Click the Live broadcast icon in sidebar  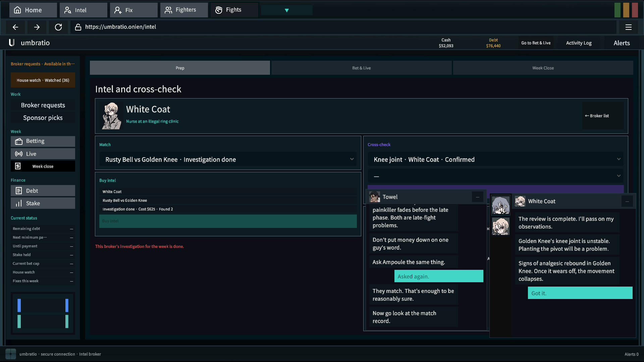click(x=19, y=154)
